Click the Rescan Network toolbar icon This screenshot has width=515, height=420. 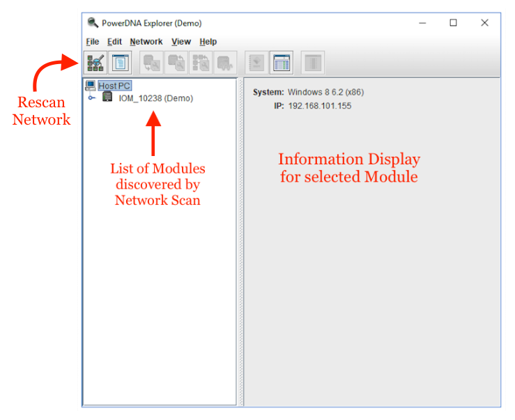95,63
